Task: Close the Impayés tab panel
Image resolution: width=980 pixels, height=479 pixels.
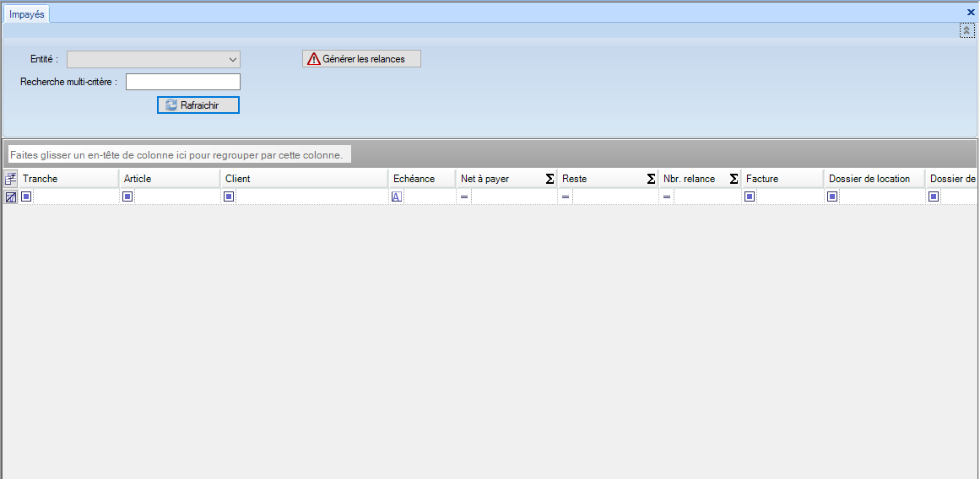Action: click(971, 13)
